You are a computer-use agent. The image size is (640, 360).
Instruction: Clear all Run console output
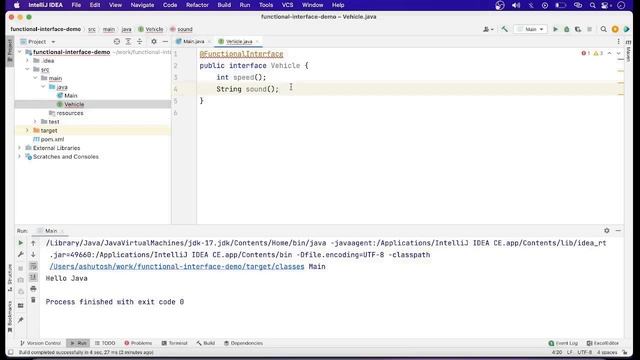click(33, 300)
